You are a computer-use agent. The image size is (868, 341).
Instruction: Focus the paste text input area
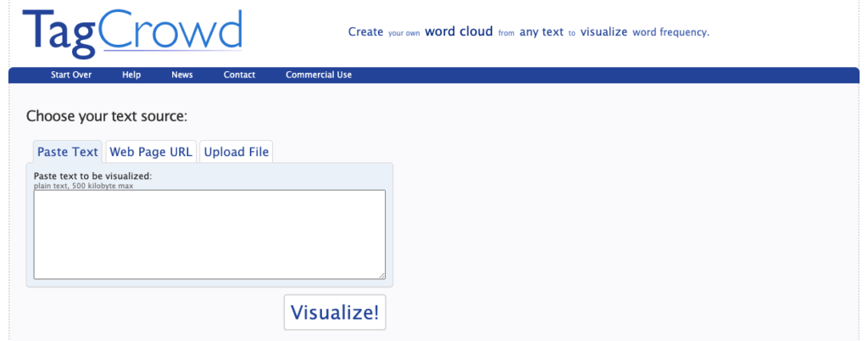tap(209, 234)
